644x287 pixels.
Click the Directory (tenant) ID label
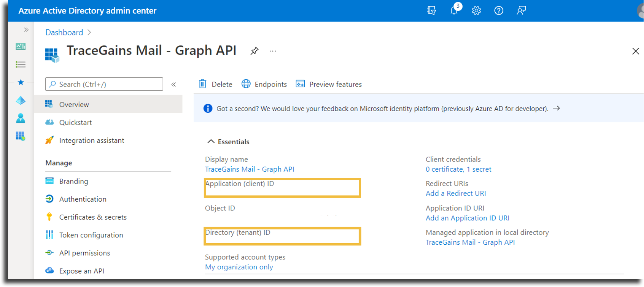(238, 232)
